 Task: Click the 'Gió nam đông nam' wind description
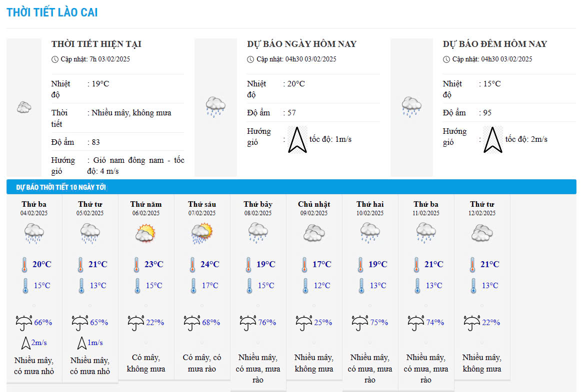pos(128,160)
